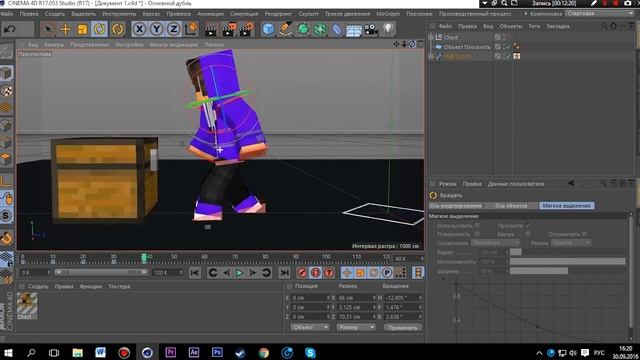Screen dimensions: 640x360
Task: Open After Effects from the Windows taskbar
Action: pyautogui.click(x=194, y=352)
